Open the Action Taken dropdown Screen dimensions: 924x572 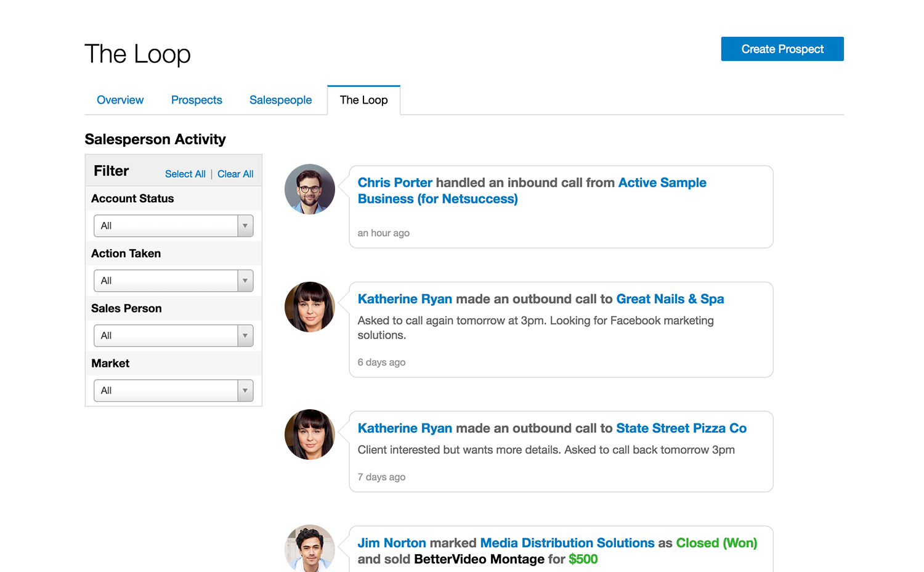point(173,280)
